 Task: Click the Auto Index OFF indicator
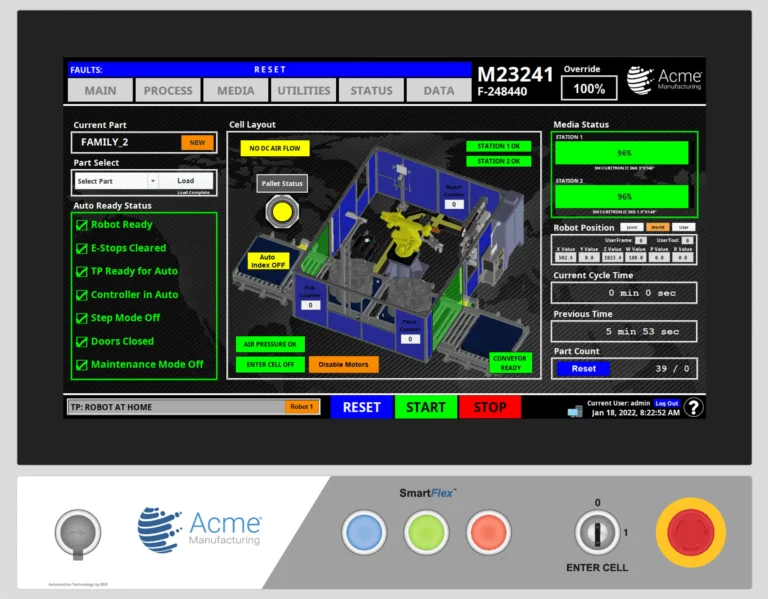coord(267,261)
